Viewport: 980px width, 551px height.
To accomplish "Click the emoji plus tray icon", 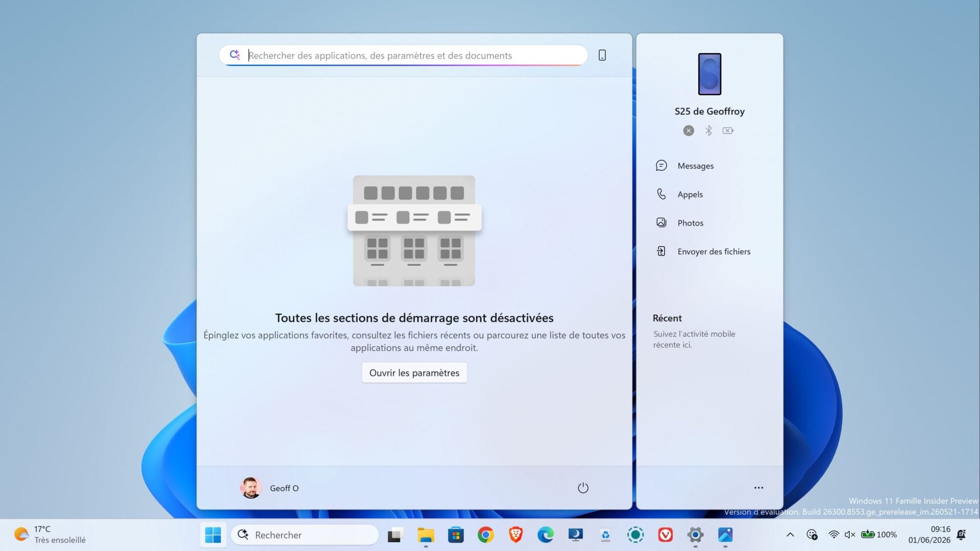I will tap(812, 535).
